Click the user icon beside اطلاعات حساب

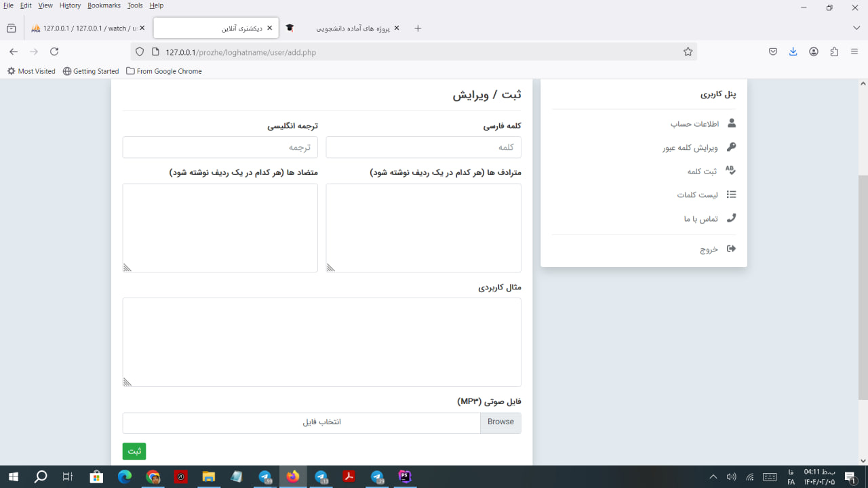click(731, 123)
